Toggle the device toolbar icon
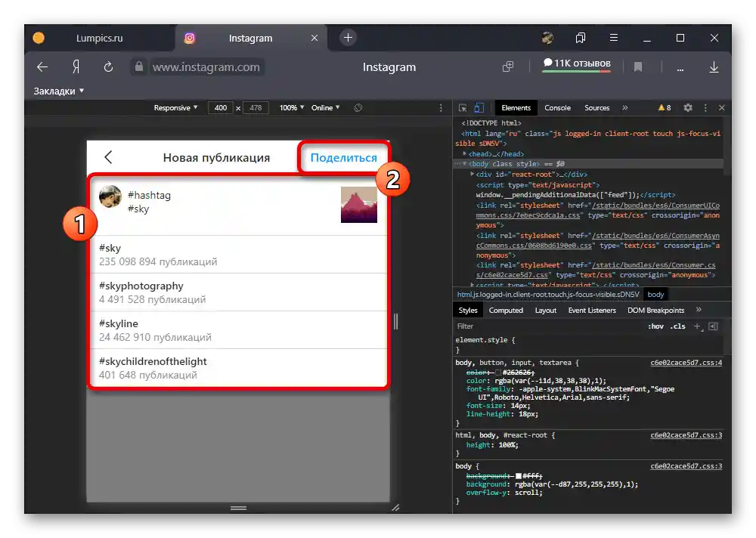Viewport: 756px width, 538px height. click(x=479, y=108)
